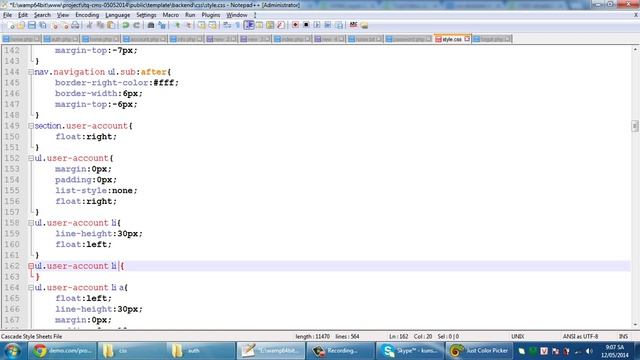Image resolution: width=640 pixels, height=360 pixels.
Task: Click line number 160 in margin
Action: [x=12, y=244]
